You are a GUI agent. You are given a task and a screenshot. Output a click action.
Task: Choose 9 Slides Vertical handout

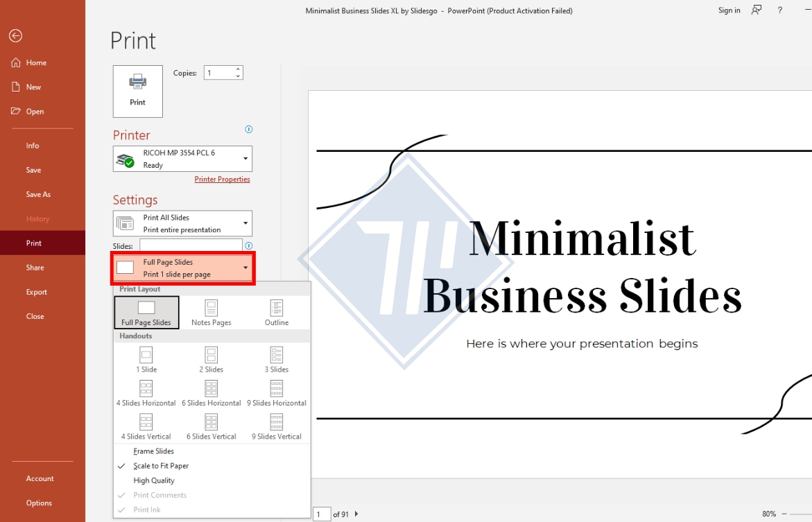[x=277, y=422]
